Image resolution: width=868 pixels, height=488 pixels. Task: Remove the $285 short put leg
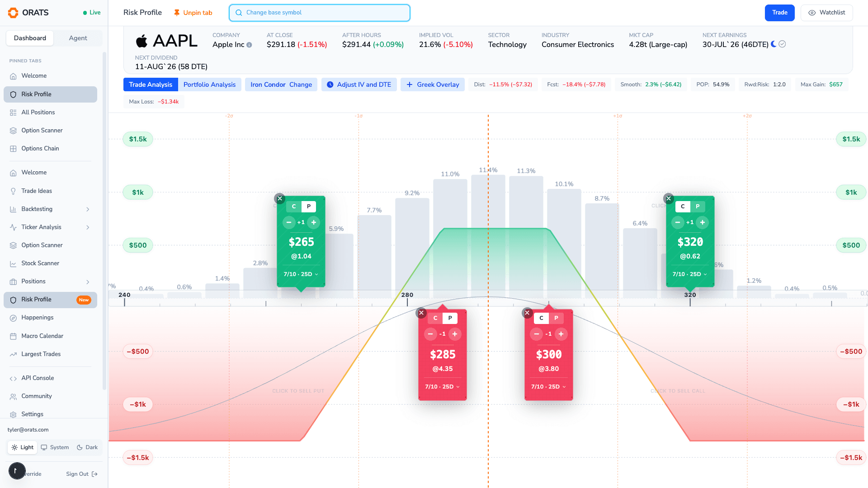coord(421,313)
